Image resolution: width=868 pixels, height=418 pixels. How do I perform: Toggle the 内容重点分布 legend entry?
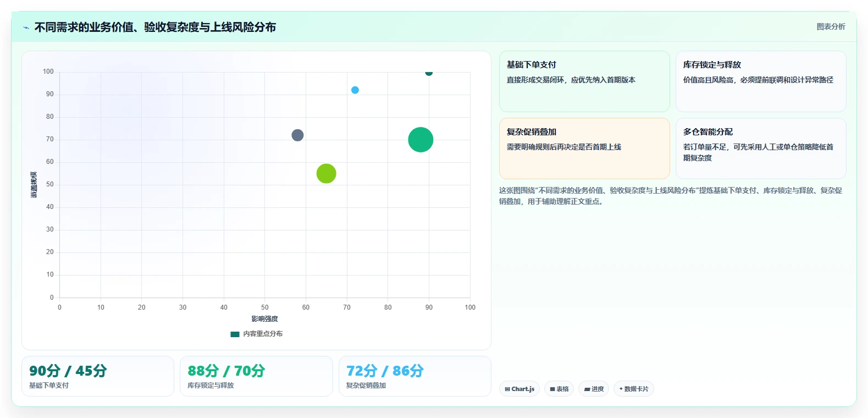coord(257,334)
